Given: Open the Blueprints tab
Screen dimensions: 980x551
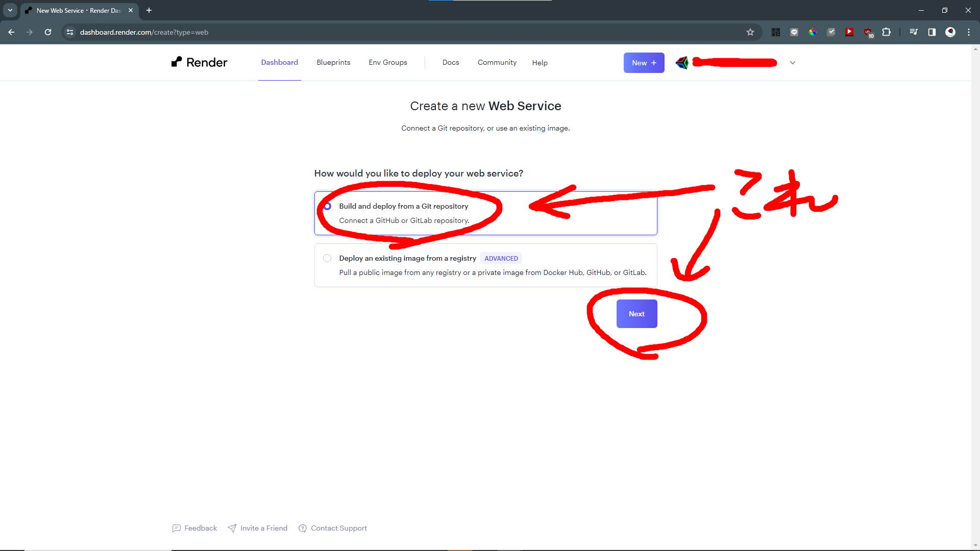Looking at the screenshot, I should (333, 62).
